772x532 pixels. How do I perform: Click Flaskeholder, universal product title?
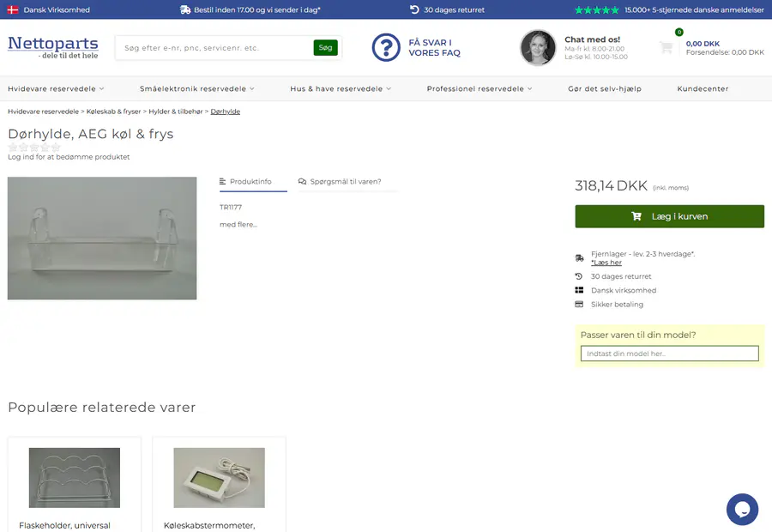(64, 526)
